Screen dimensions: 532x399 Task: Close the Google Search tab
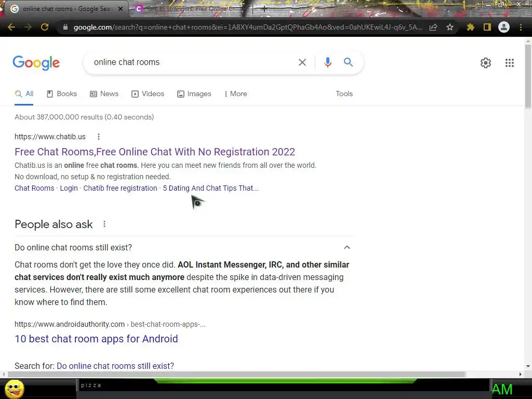tap(121, 9)
